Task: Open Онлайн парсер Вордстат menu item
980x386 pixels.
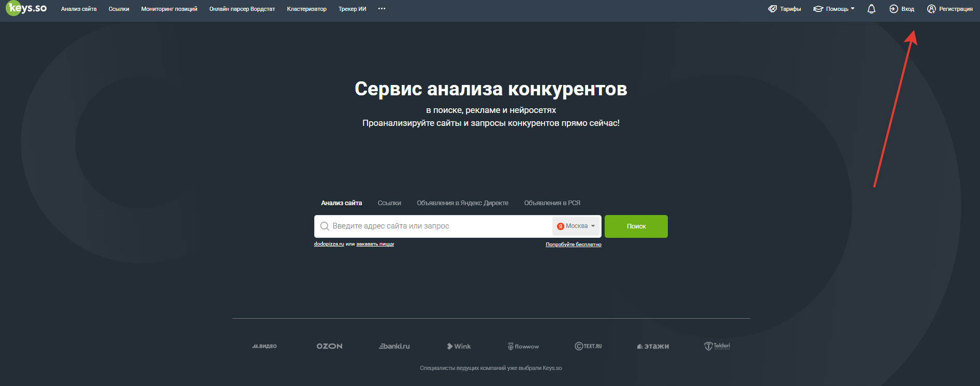Action: click(242, 9)
